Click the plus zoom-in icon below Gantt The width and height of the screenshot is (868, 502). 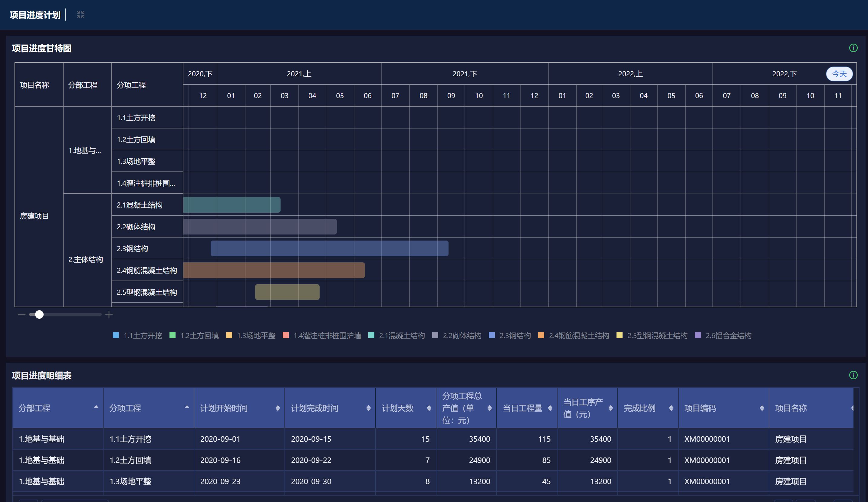tap(109, 314)
